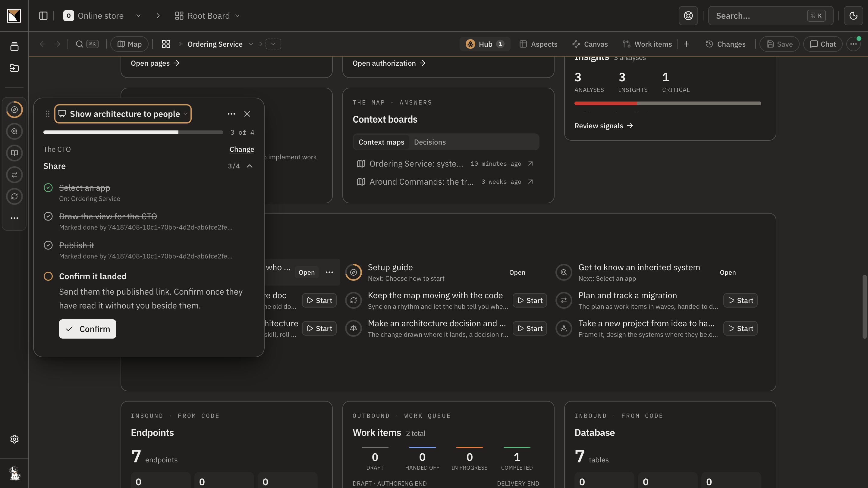Click the user avatar at bottom left
Image resolution: width=868 pixels, height=488 pixels.
pyautogui.click(x=14, y=474)
